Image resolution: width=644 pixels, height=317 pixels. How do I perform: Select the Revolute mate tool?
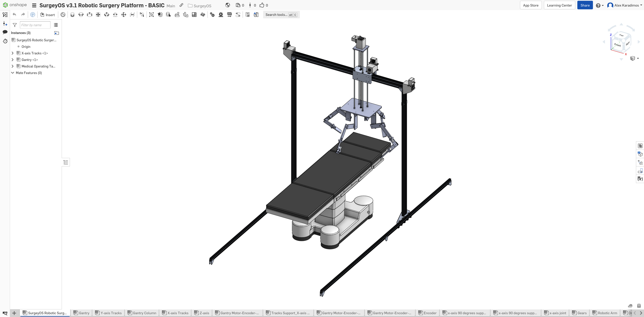(x=81, y=15)
